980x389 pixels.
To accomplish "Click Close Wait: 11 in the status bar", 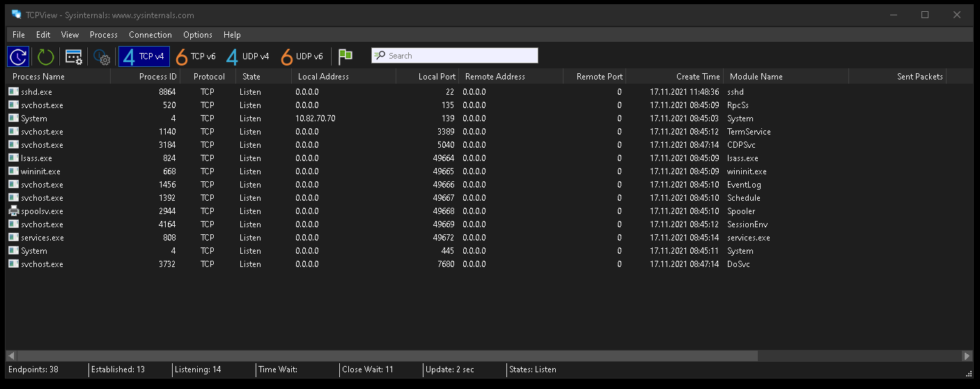I will point(368,369).
